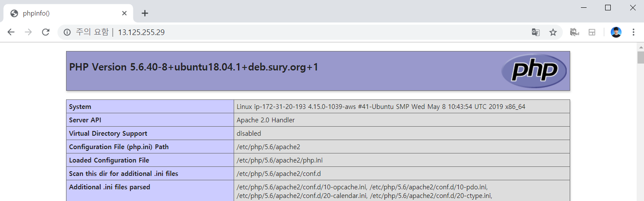Go back to the previous page
Image resolution: width=644 pixels, height=201 pixels.
(x=11, y=32)
